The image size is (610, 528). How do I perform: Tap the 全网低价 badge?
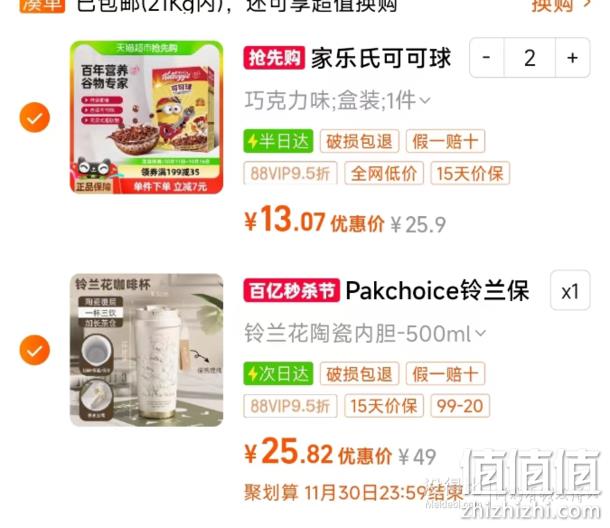tap(384, 173)
